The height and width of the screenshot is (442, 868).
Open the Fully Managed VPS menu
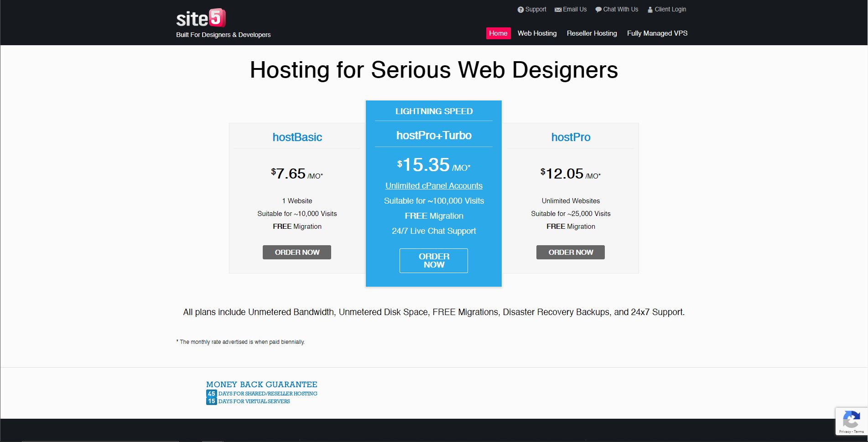tap(657, 33)
